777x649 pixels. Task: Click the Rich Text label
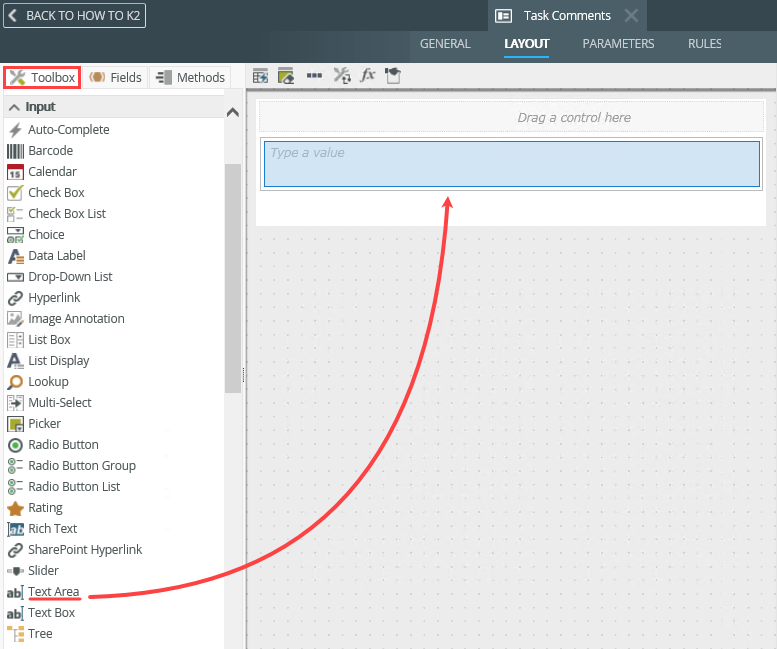(53, 529)
